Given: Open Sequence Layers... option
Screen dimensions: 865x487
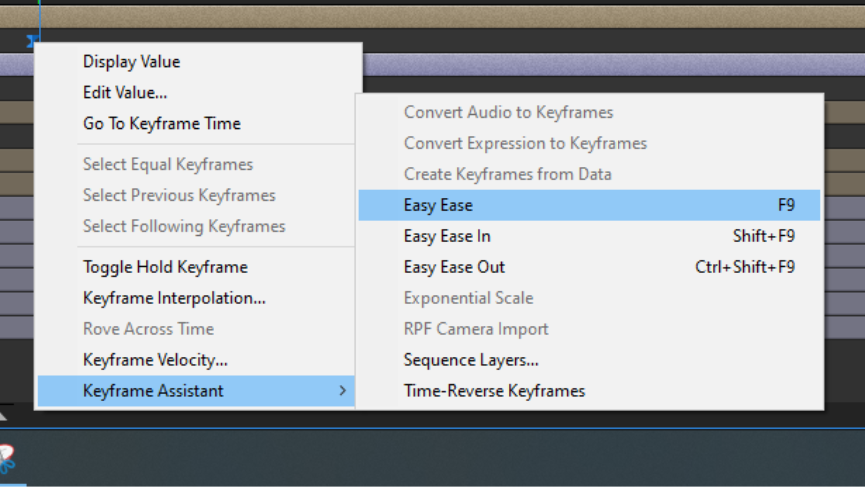Looking at the screenshot, I should point(471,360).
